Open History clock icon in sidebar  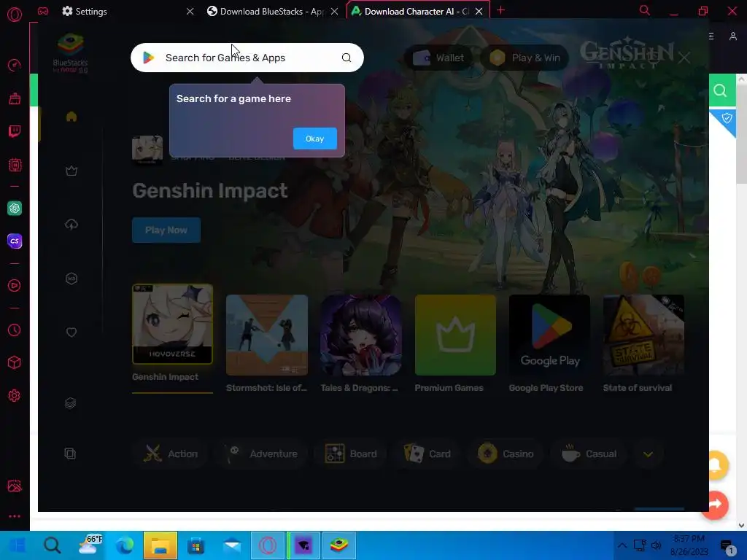coord(15,330)
